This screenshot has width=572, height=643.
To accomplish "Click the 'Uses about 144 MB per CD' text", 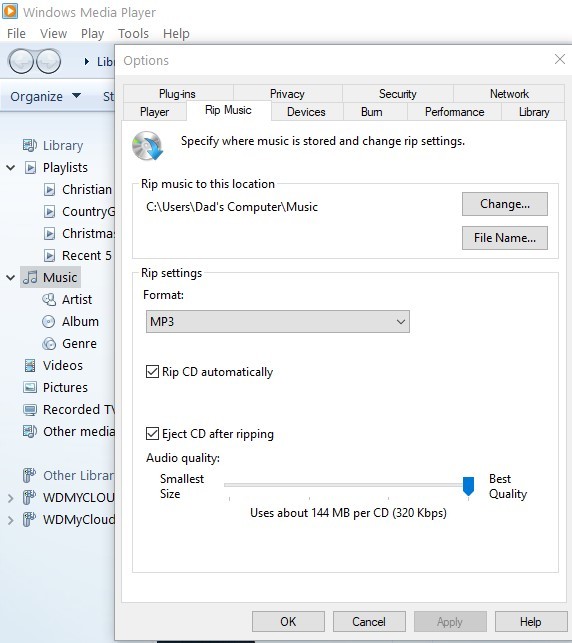I will pyautogui.click(x=348, y=513).
